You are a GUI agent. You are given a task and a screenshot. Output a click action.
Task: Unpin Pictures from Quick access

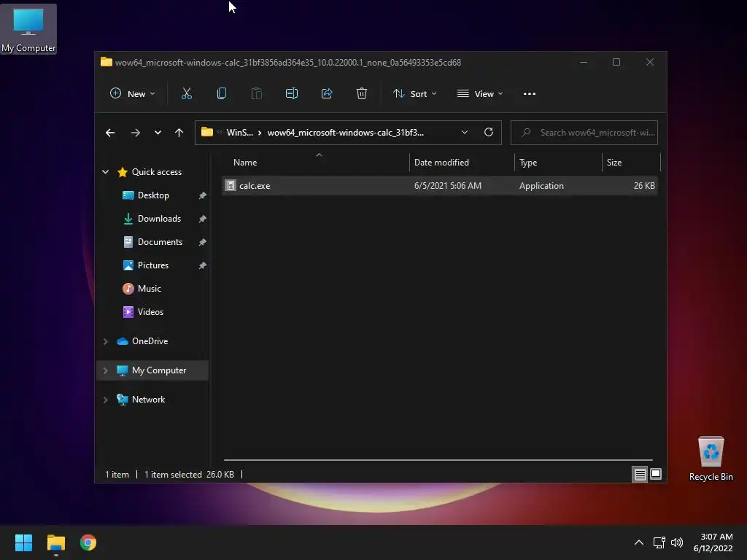[x=203, y=265]
